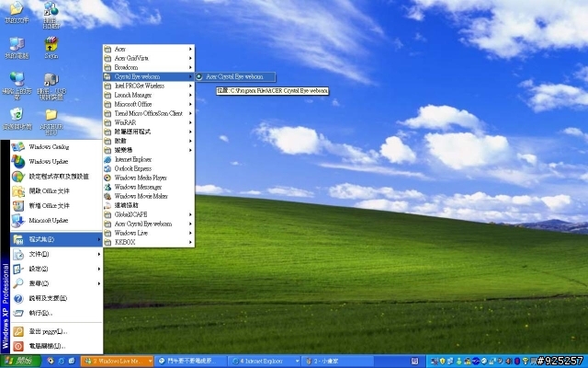Launch Internet Explorer from Programs list
Viewport: 588px width, 368px height.
tap(149, 159)
